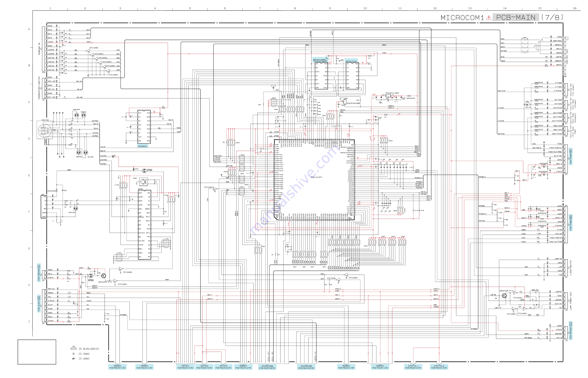Open the DIGITAL1 PCB-MAIN(2/8) reference

click(413, 367)
